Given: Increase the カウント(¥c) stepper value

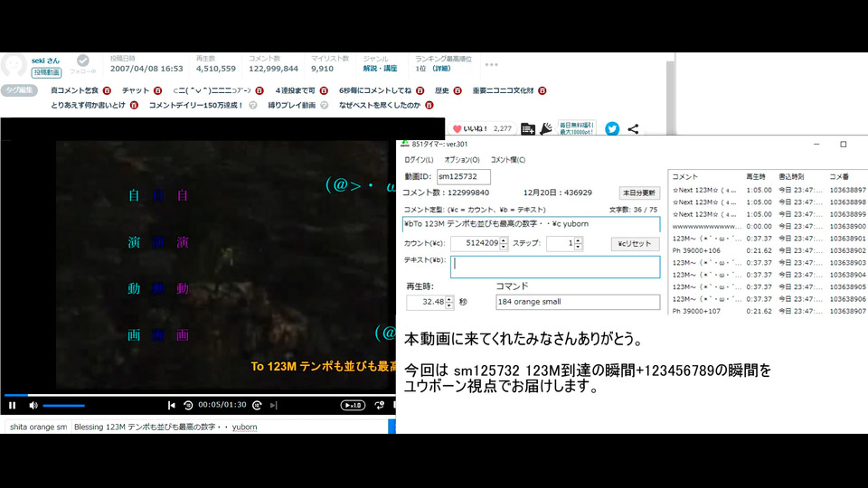Looking at the screenshot, I should (x=504, y=240).
